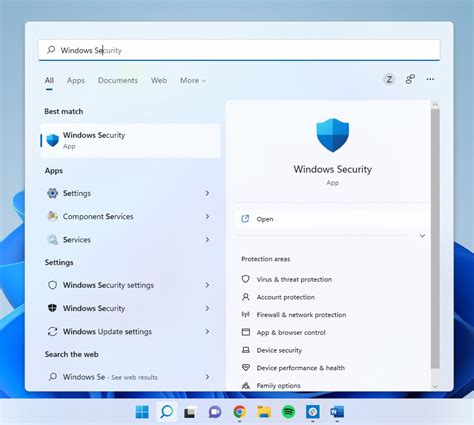Click the Virus & threat protection shield icon
The height and width of the screenshot is (425, 474).
[246, 279]
